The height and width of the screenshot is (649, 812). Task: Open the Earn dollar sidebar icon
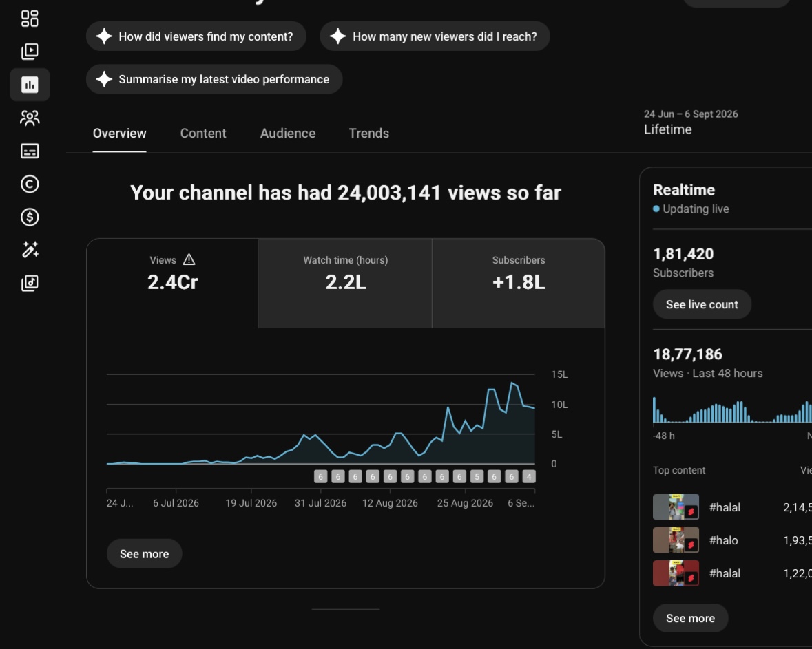(30, 217)
